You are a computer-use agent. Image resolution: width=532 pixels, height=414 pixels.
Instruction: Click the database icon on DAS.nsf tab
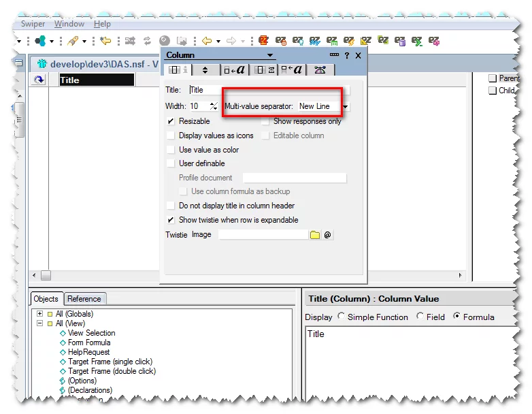pos(42,63)
